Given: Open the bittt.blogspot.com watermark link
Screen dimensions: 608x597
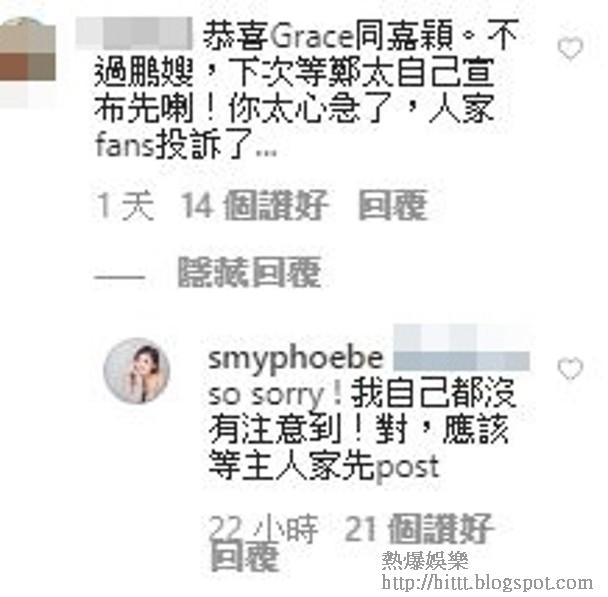Looking at the screenshot, I should click(487, 583).
